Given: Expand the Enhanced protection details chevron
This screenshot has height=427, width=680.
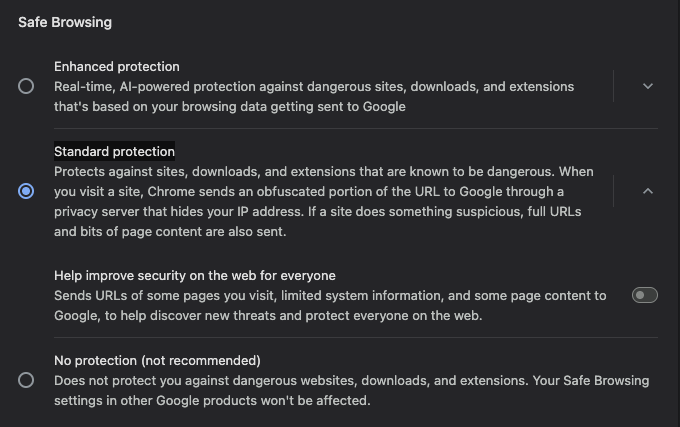Looking at the screenshot, I should tap(647, 86).
